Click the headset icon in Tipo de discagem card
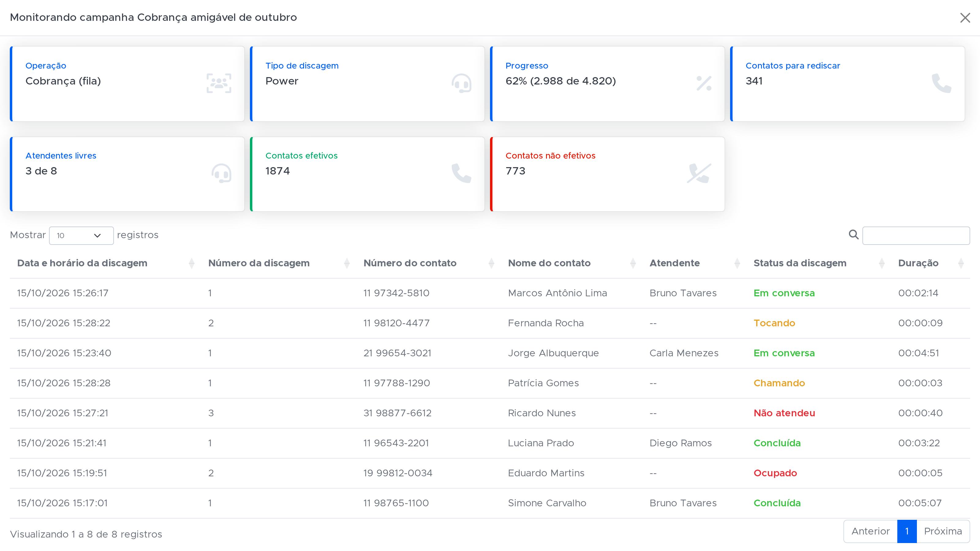This screenshot has width=980, height=551. click(462, 83)
